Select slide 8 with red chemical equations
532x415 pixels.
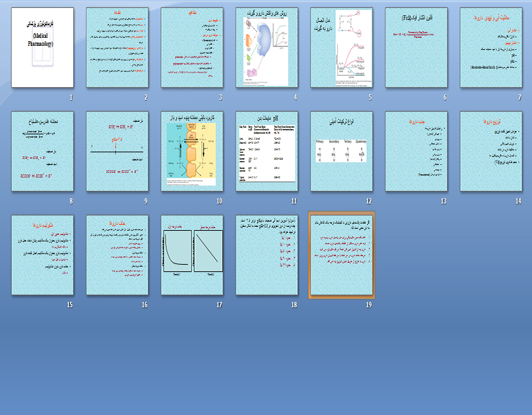[x=43, y=152]
